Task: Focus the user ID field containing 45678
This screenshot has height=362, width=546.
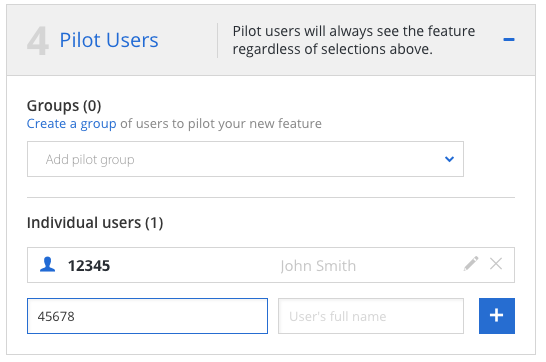Action: [x=147, y=316]
